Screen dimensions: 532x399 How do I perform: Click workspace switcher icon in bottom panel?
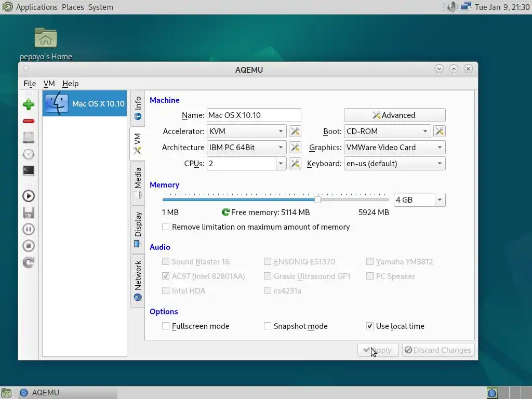coord(493,393)
